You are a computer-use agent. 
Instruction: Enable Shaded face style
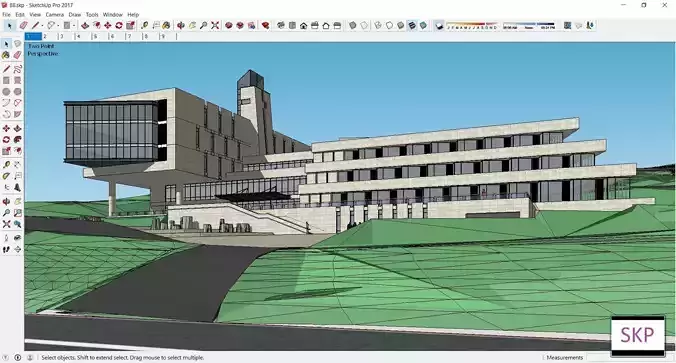tap(401, 25)
